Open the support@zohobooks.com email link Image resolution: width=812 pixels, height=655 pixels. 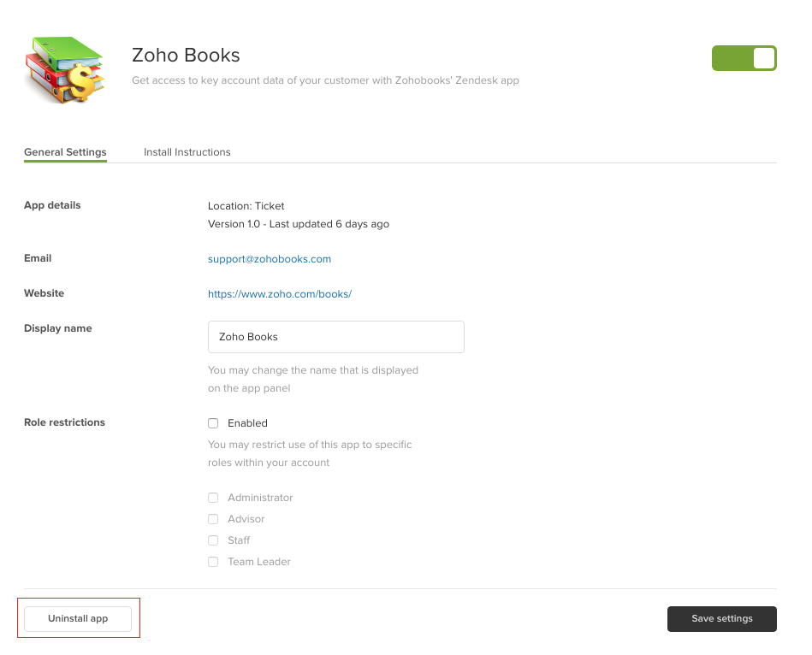(x=270, y=259)
